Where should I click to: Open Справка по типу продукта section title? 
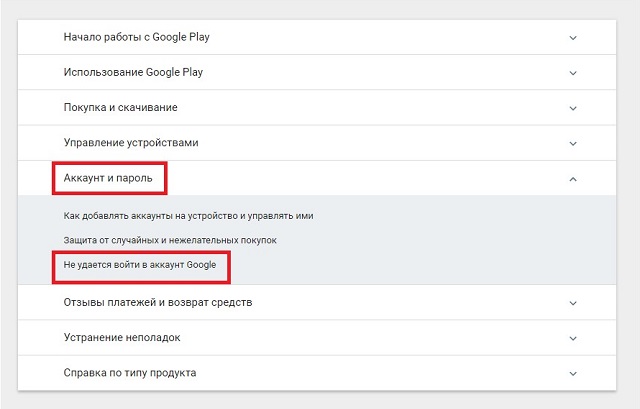pos(129,373)
